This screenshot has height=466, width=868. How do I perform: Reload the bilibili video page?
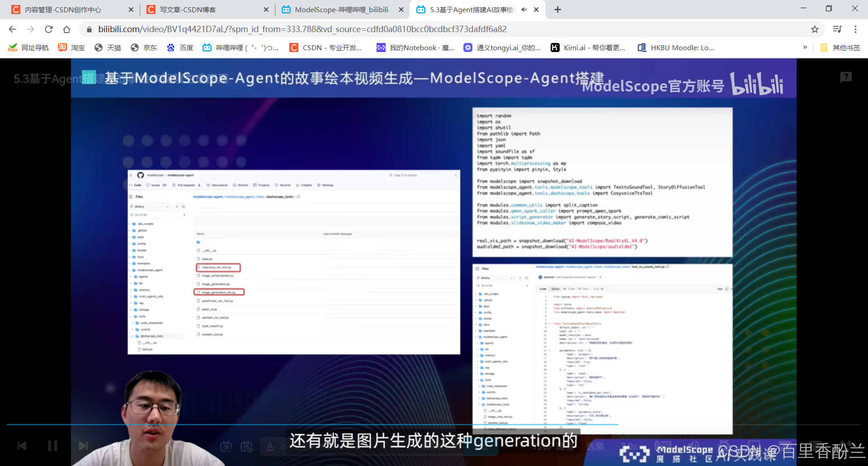tap(48, 29)
